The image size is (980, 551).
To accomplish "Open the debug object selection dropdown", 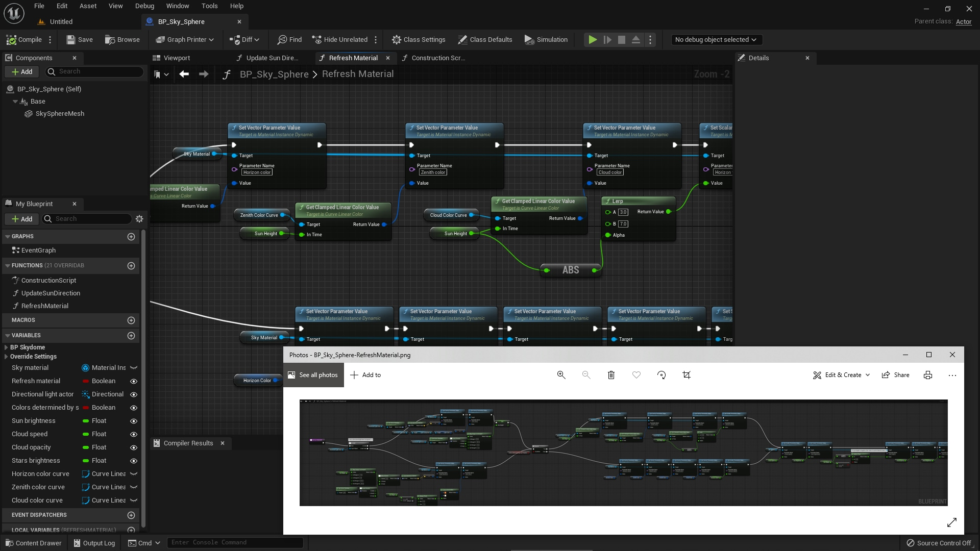I will 716,40.
